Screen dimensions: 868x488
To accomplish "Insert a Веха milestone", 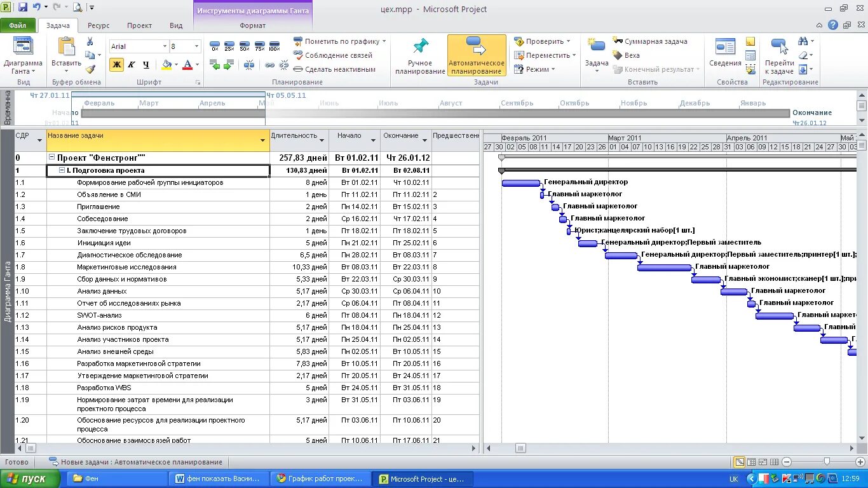I will point(626,55).
